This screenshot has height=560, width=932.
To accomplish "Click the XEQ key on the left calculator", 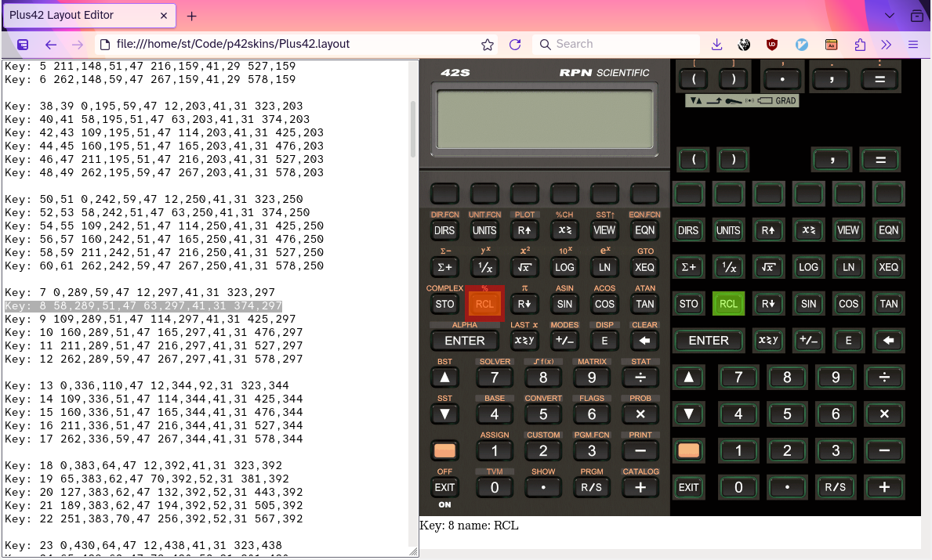I will [644, 267].
